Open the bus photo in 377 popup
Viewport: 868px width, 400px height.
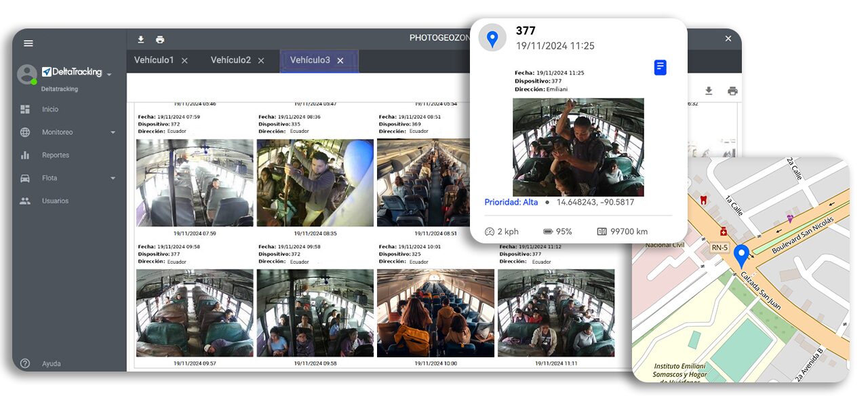(578, 147)
